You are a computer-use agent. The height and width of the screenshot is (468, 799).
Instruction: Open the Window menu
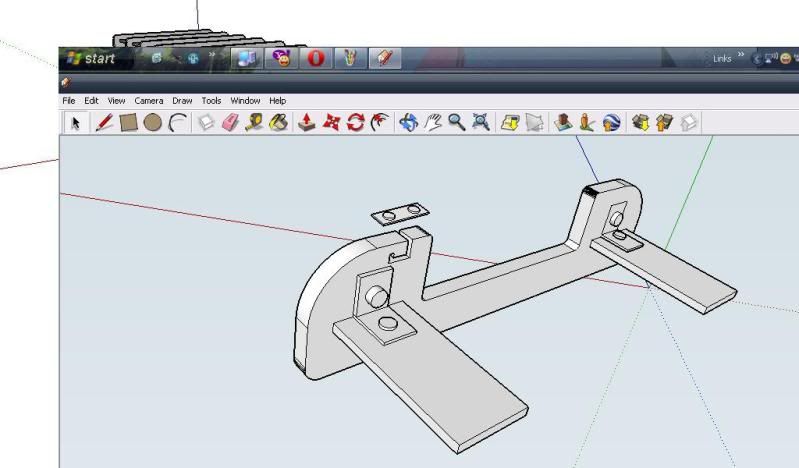pyautogui.click(x=245, y=100)
